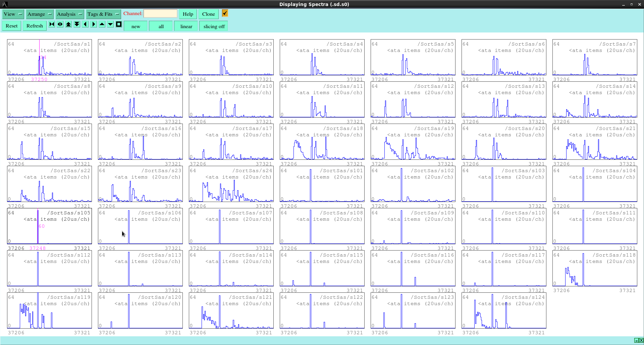Screen dimensions: 644x345
Task: Select the /SortSas/s19 spectrum panel
Action: pos(413,142)
